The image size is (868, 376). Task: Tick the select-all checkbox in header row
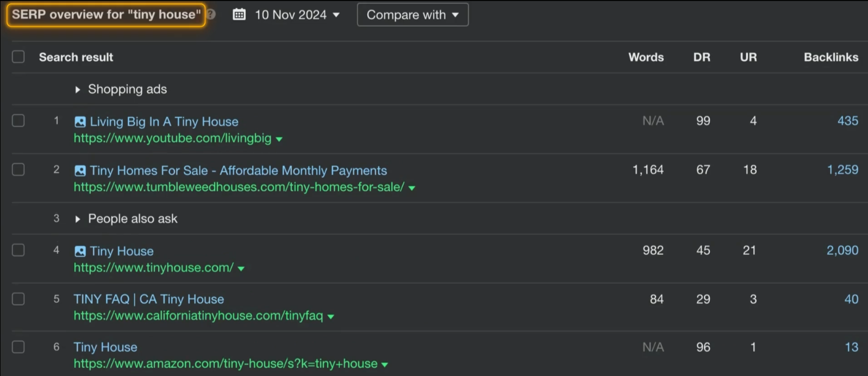coord(18,57)
